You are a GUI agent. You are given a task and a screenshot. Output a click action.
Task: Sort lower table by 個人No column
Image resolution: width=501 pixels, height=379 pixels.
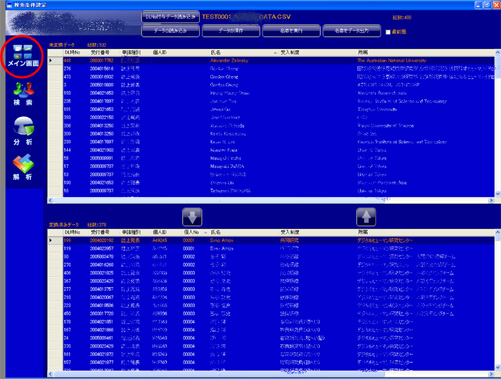(195, 232)
